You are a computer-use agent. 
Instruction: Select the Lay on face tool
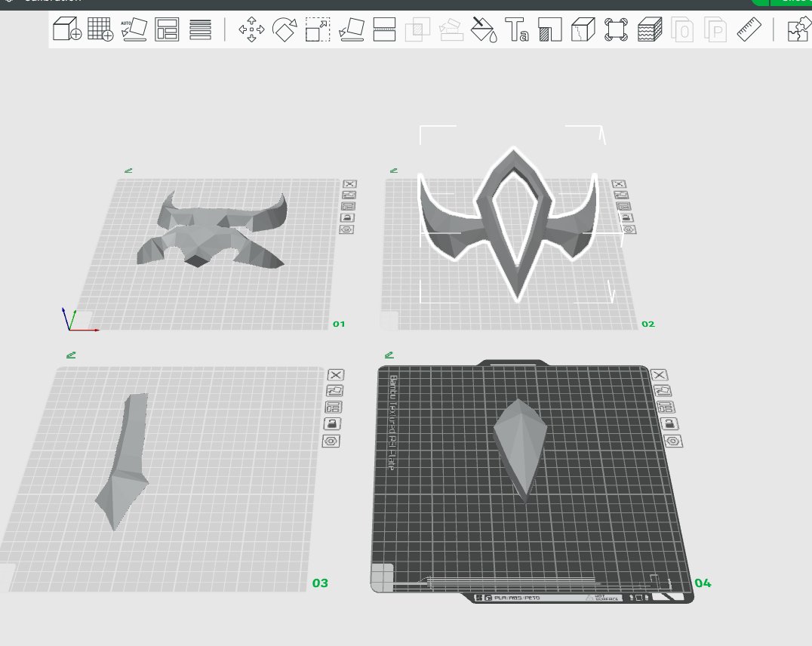click(x=352, y=29)
